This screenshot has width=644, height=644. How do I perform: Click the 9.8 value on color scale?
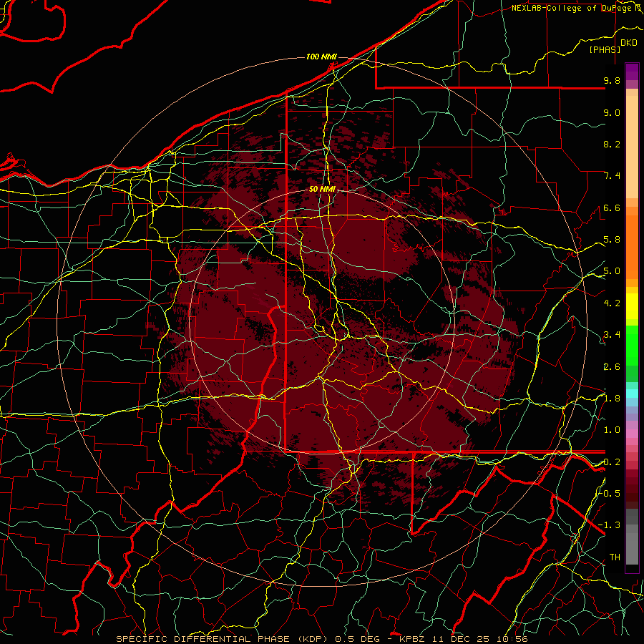coord(612,80)
